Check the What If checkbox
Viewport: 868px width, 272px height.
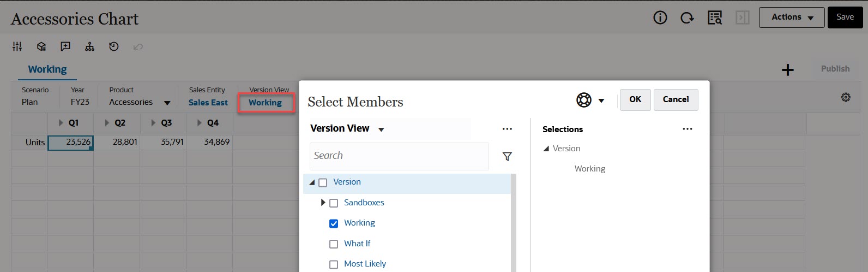tap(334, 244)
